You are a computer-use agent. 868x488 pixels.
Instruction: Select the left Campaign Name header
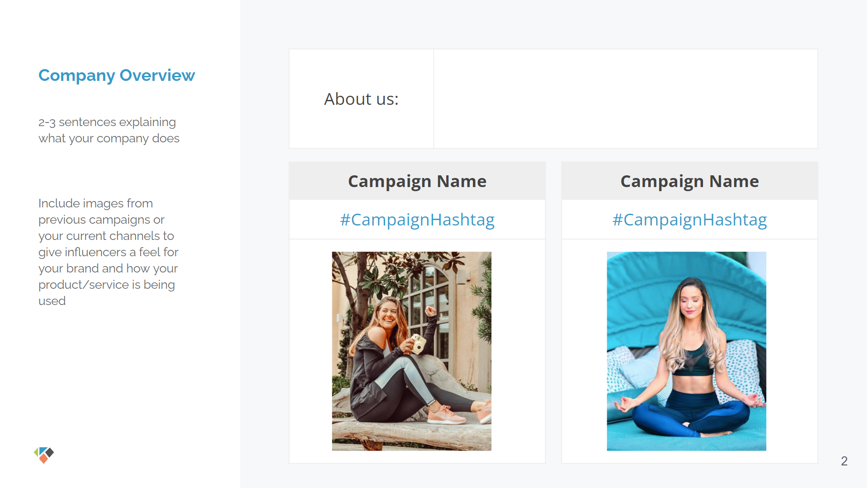(x=417, y=181)
